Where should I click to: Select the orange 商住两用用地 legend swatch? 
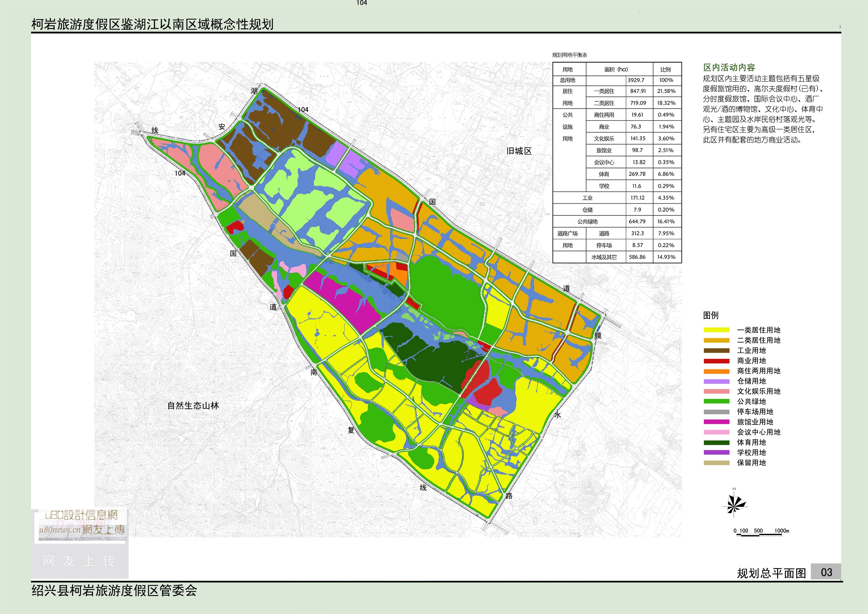point(716,370)
